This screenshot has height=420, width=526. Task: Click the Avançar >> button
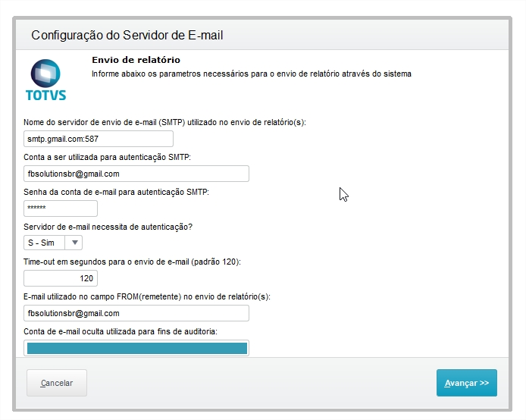(466, 383)
